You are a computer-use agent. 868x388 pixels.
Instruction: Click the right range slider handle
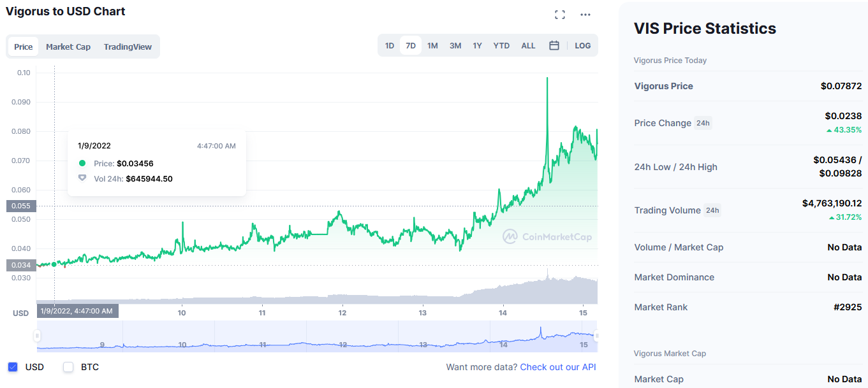point(597,336)
